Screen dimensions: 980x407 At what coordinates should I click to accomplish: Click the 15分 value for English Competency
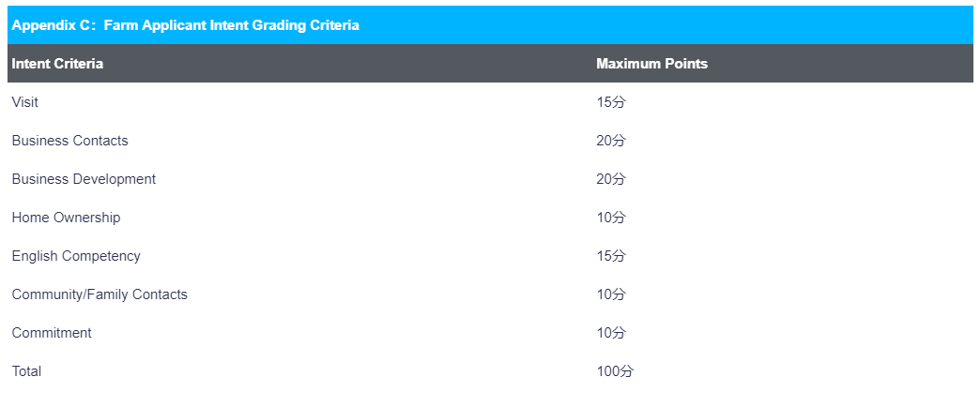(611, 256)
